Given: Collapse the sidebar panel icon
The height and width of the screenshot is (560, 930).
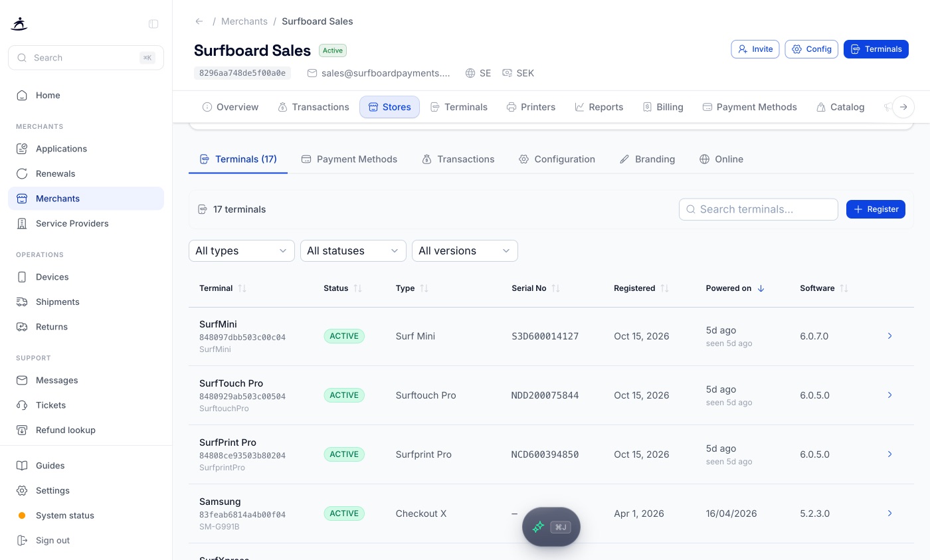Looking at the screenshot, I should click(x=153, y=24).
